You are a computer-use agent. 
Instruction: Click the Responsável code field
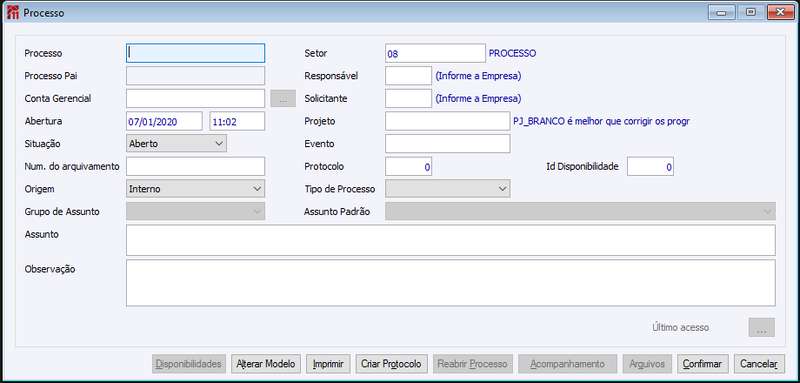[408, 76]
